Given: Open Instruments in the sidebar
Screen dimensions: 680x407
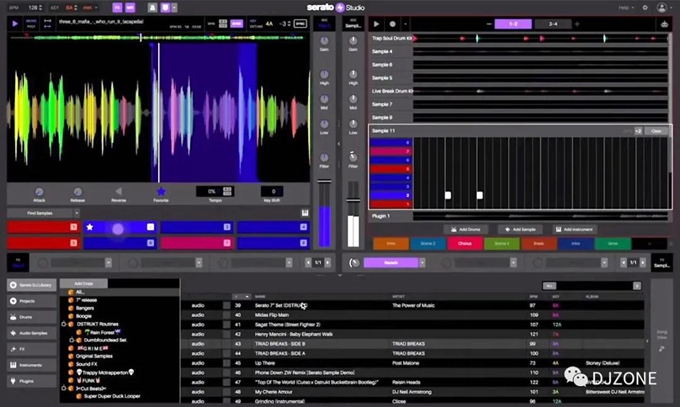Looking at the screenshot, I should click(32, 365).
